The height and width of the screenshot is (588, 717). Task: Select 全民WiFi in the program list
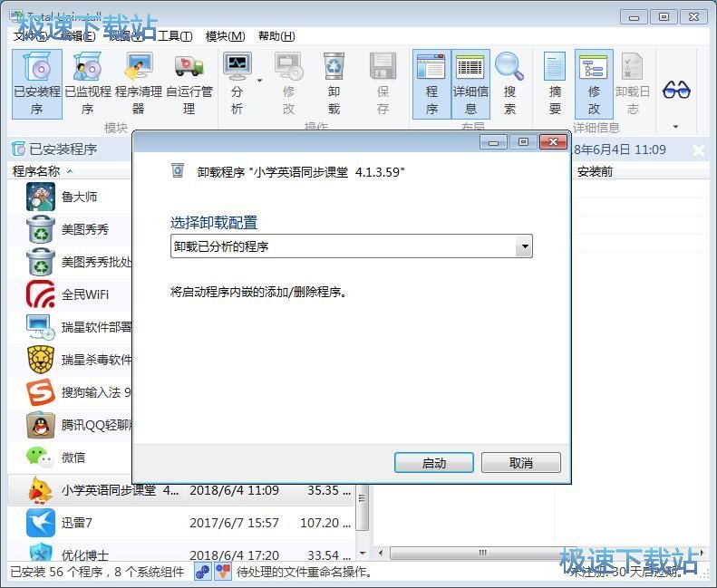point(85,294)
